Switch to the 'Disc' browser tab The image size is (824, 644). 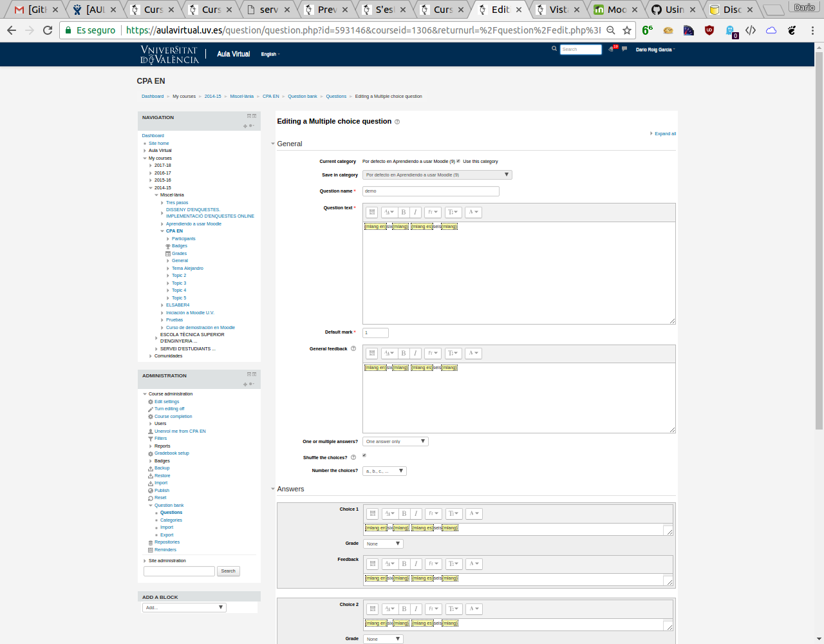731,10
